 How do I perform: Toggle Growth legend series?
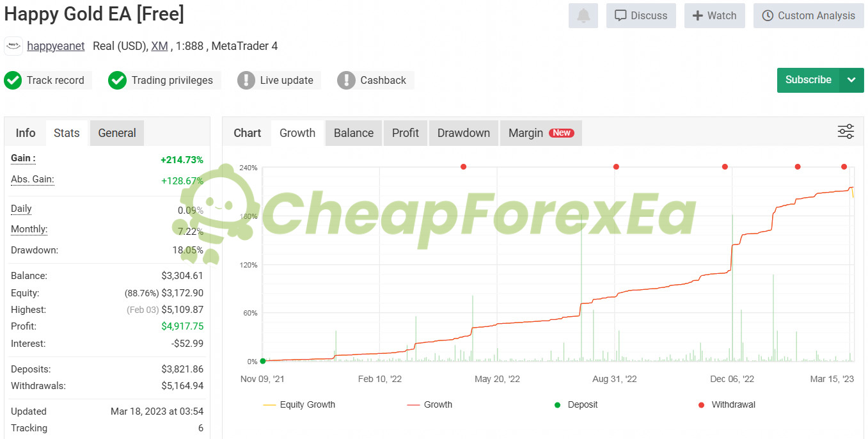coord(429,404)
